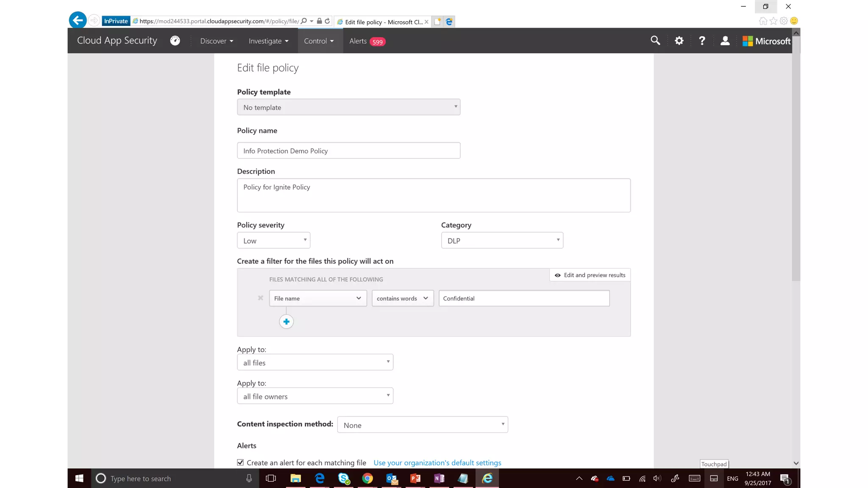Toggle 'Create an alert for each matching file'
The height and width of the screenshot is (488, 868).
(240, 463)
